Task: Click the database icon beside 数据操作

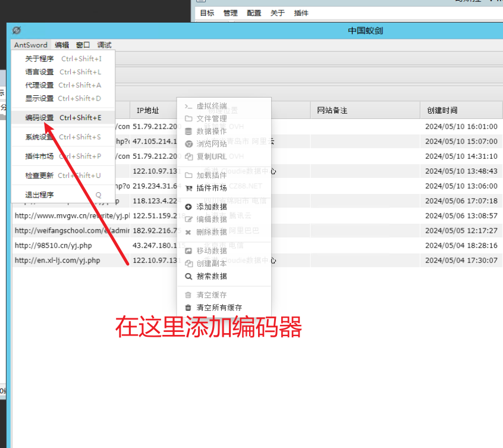Action: click(188, 131)
